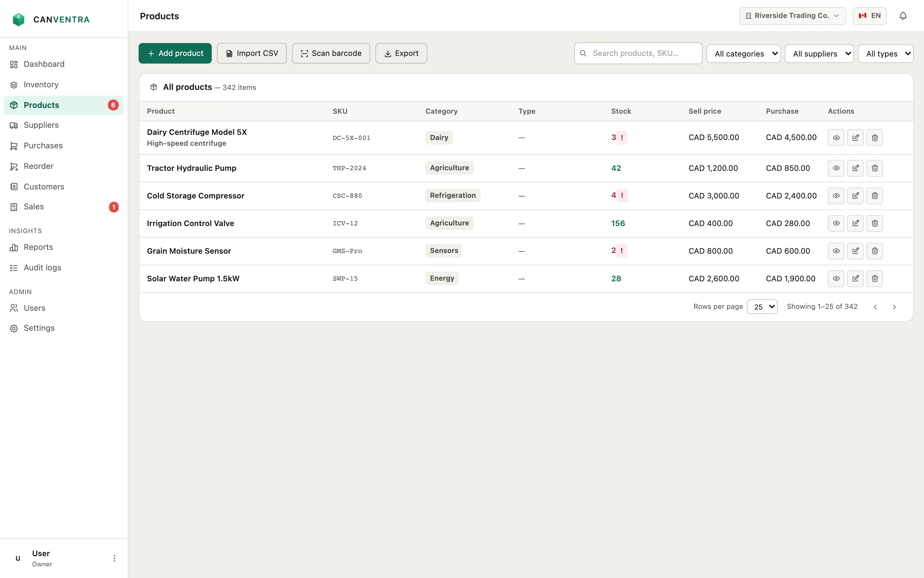This screenshot has height=578, width=924.
Task: Click the Sell price column header
Action: [705, 111]
